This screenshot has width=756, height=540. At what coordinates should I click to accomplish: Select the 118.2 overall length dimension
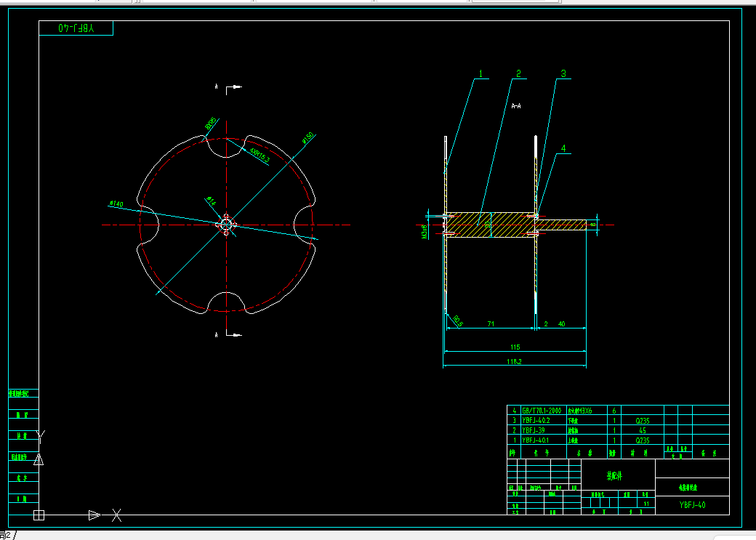point(514,362)
